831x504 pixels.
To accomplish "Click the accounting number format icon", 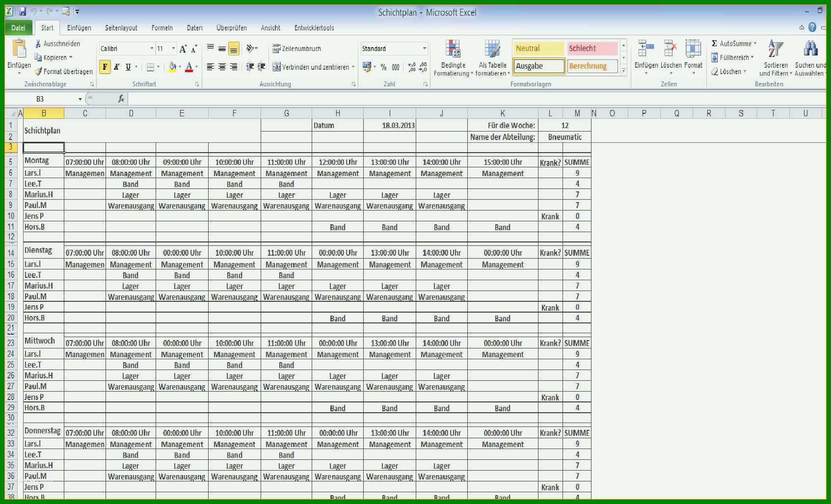I will 367,67.
